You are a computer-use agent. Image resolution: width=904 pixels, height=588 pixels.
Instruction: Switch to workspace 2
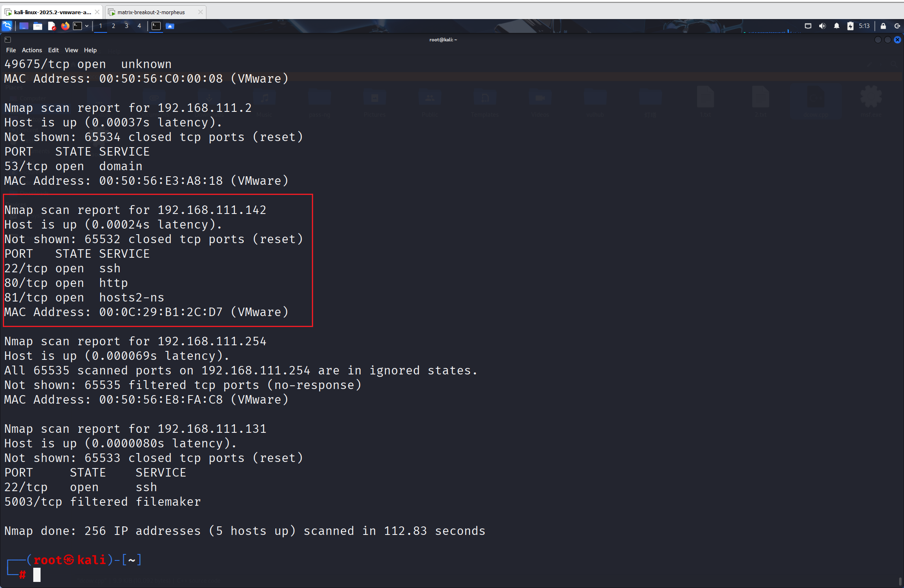tap(114, 26)
